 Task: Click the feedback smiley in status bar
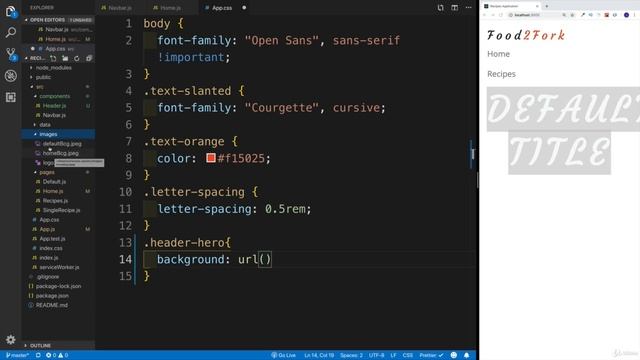pos(453,355)
